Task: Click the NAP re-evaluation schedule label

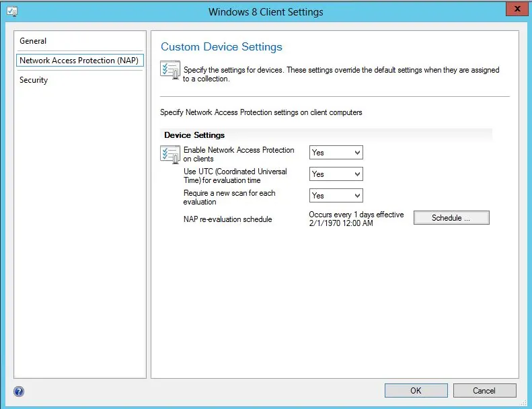Action: 227,219
